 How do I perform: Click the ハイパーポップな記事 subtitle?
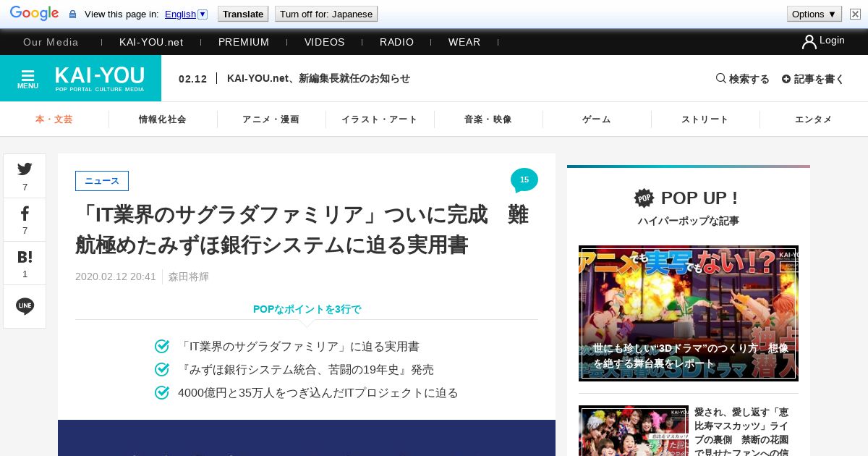coord(689,221)
